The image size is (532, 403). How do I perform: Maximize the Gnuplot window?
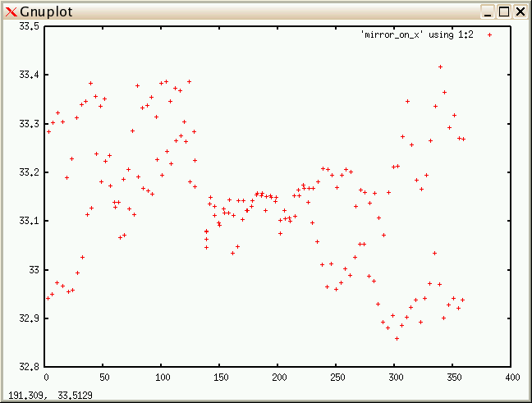(504, 11)
